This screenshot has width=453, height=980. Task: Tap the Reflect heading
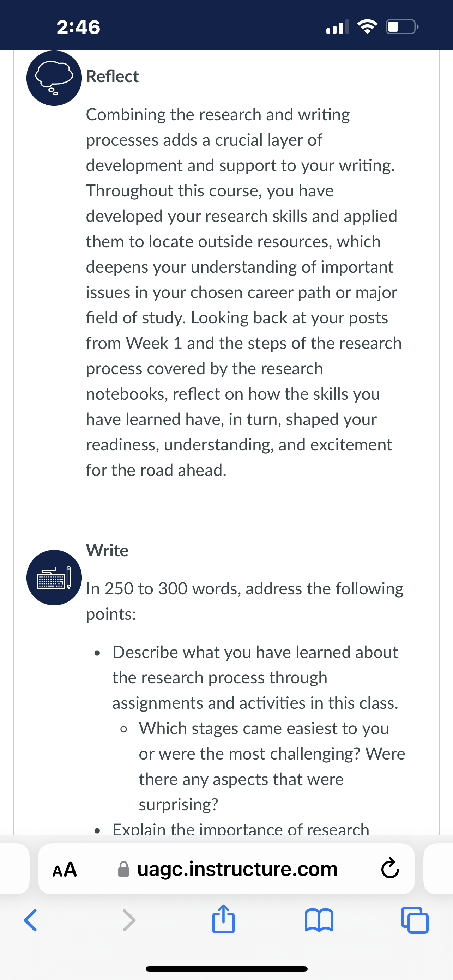(112, 77)
